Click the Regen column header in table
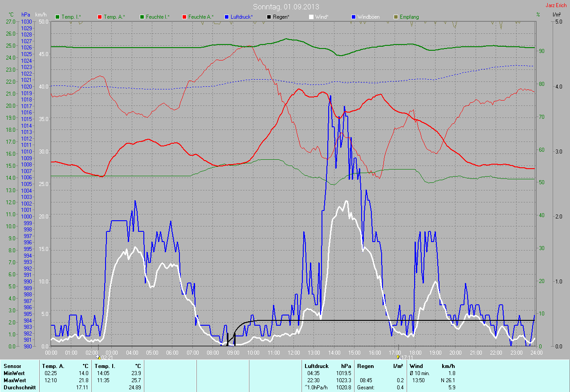570x392 pixels. tap(366, 366)
